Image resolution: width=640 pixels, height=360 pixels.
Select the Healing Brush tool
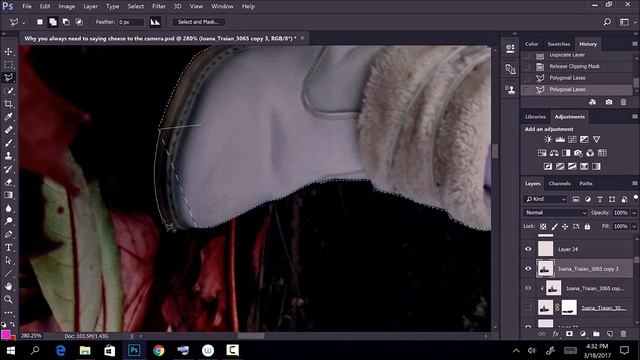[x=8, y=130]
